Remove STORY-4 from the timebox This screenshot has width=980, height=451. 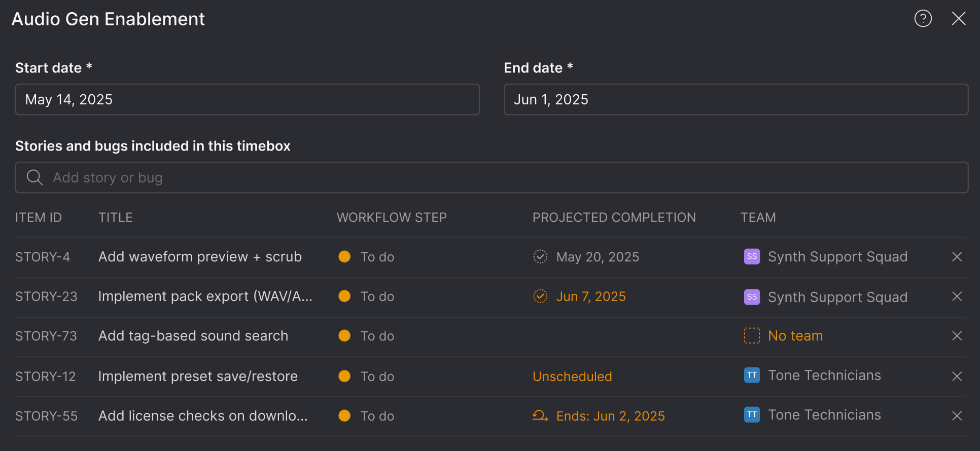[x=957, y=257]
